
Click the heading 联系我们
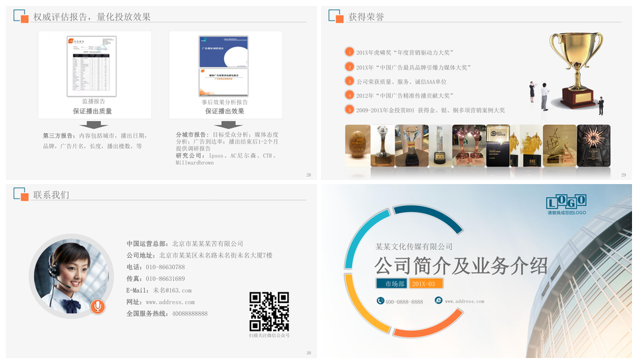(x=51, y=195)
